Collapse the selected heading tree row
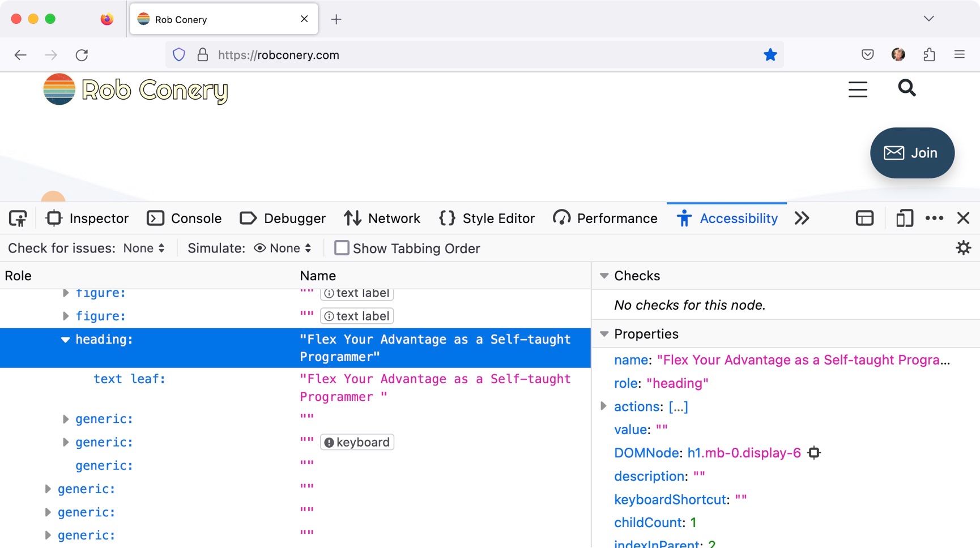Image resolution: width=980 pixels, height=548 pixels. (65, 340)
